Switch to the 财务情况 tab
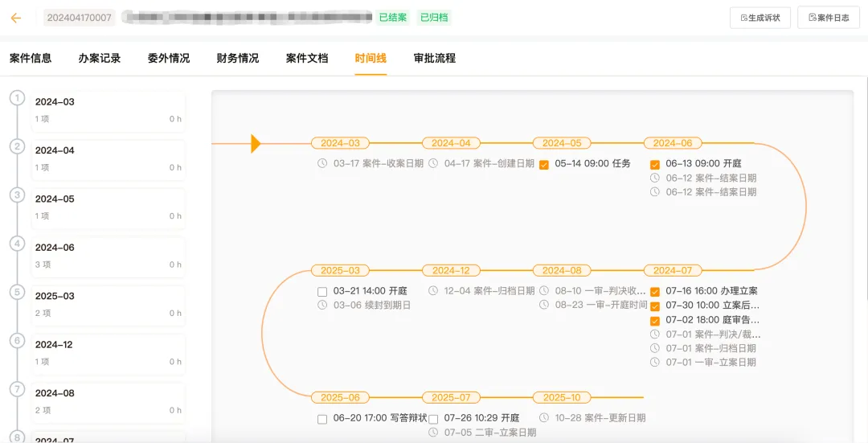The height and width of the screenshot is (443, 868). click(x=238, y=58)
